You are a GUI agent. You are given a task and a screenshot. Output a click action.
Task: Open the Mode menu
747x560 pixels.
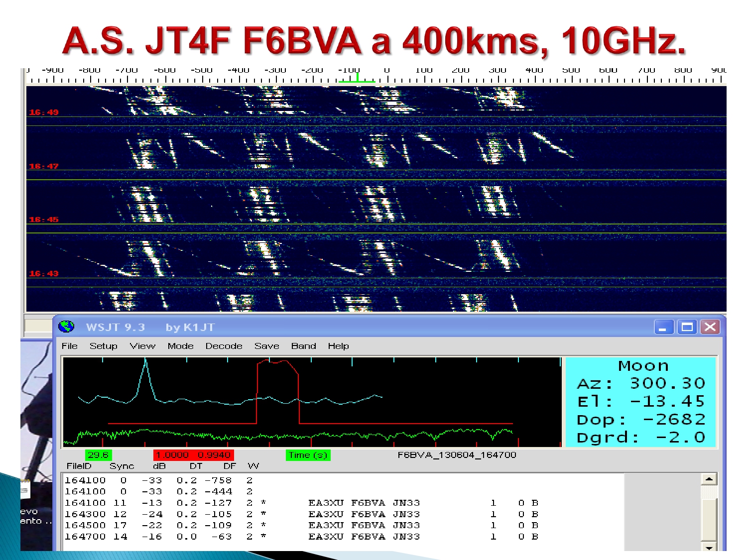pos(180,346)
